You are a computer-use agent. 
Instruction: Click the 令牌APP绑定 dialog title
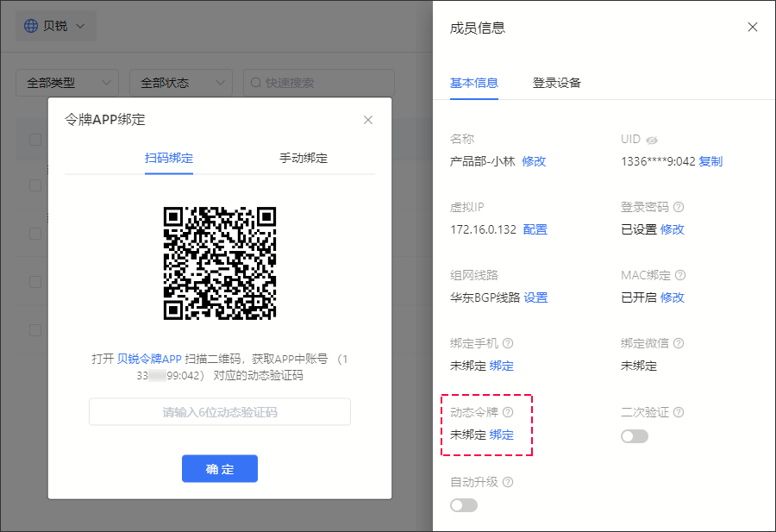point(105,120)
